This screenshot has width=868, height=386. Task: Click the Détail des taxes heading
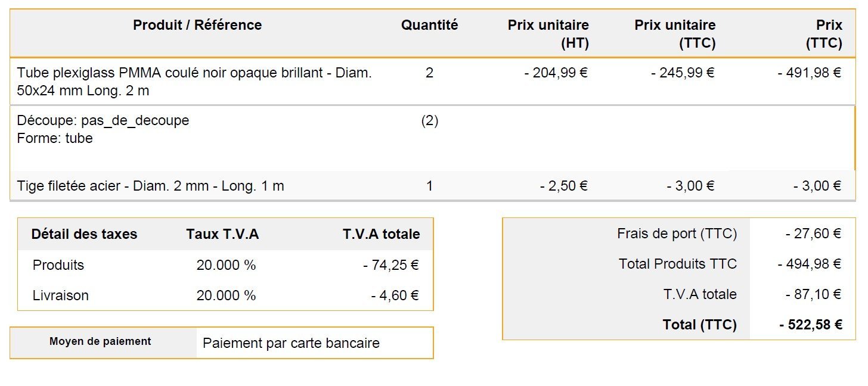(x=84, y=234)
